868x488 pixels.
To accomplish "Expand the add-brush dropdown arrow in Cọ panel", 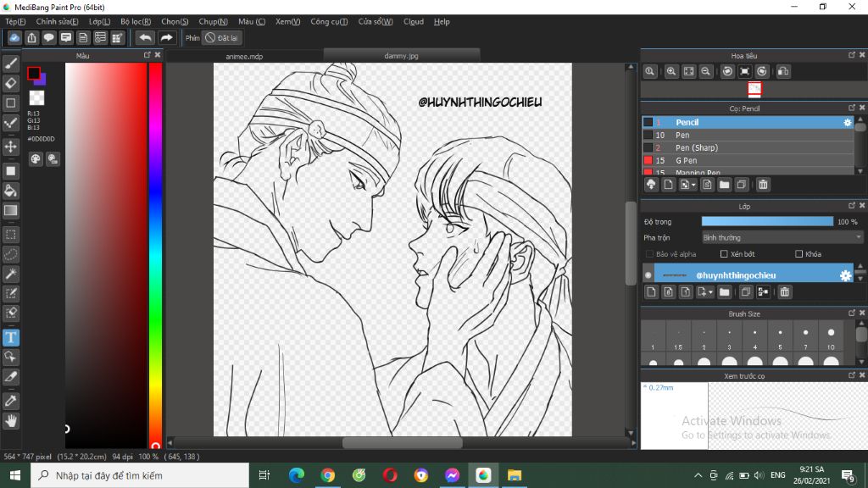I will tap(693, 186).
